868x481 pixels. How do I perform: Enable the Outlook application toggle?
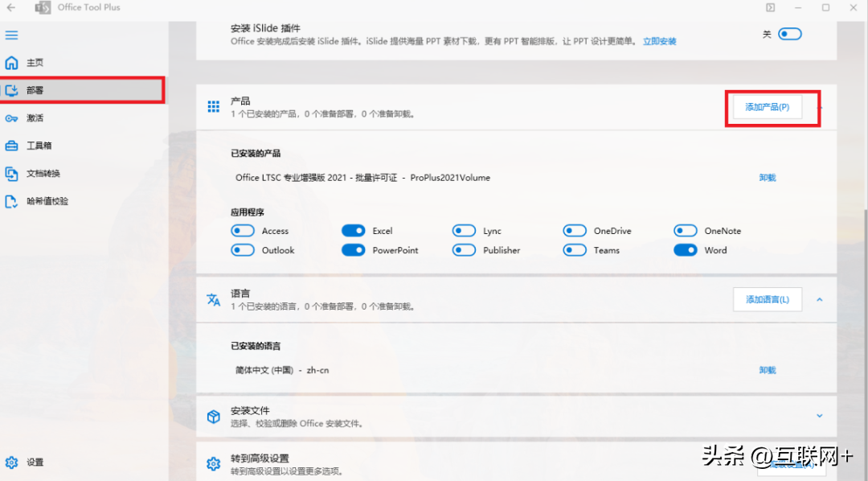(x=243, y=250)
